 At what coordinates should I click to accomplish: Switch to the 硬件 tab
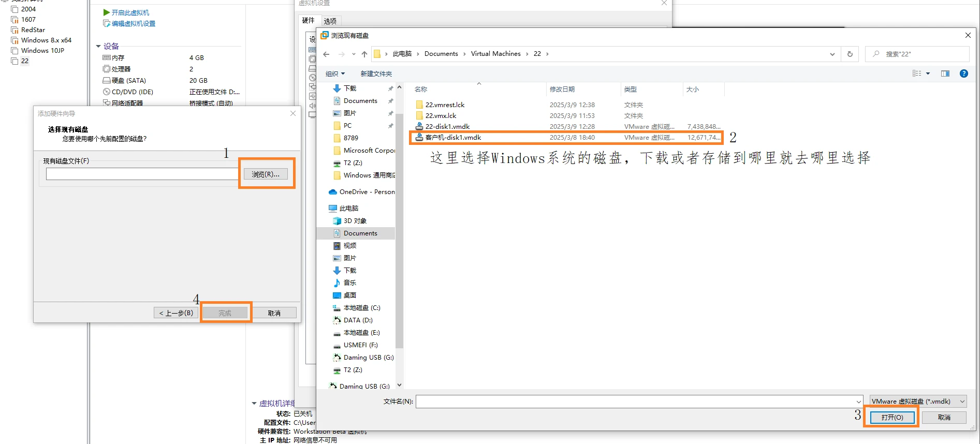pos(309,21)
